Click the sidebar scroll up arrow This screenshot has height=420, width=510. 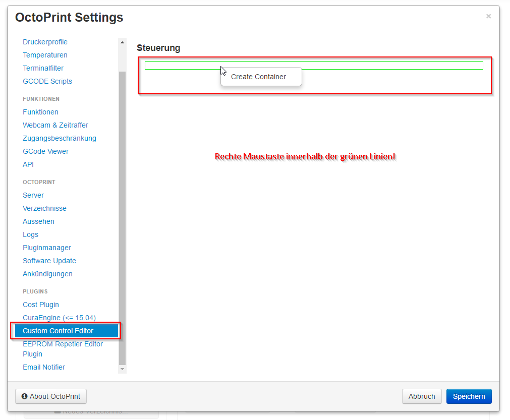(122, 42)
